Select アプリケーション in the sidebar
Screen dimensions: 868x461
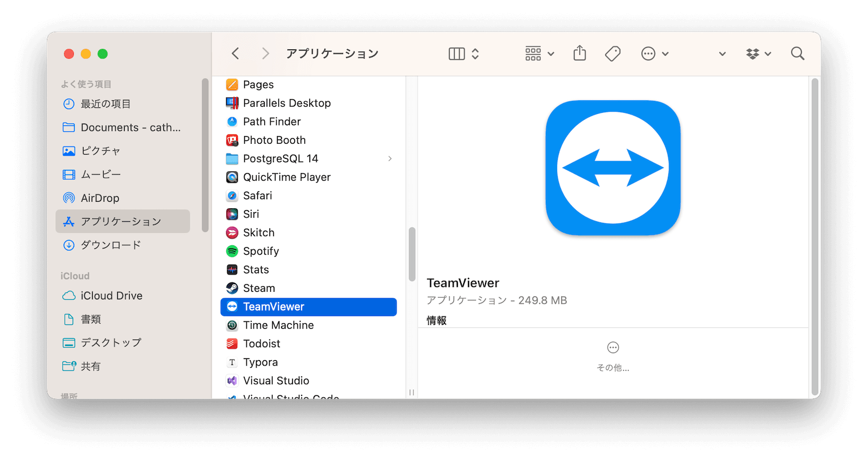[x=123, y=221]
